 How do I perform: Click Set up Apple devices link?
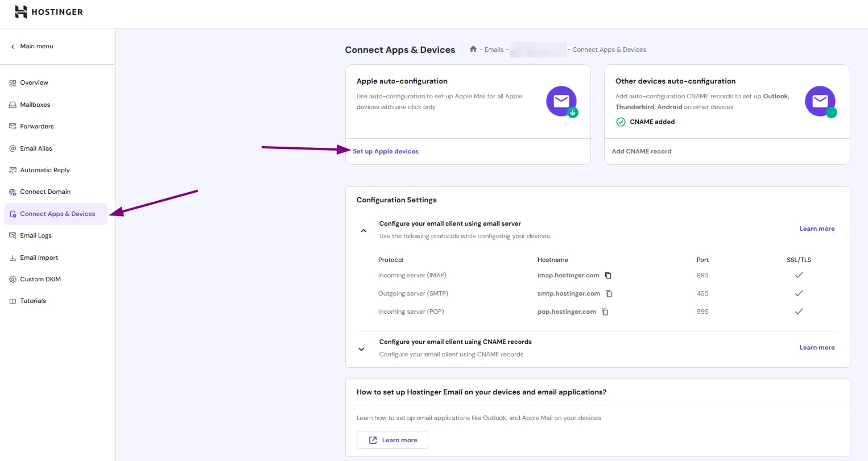pyautogui.click(x=385, y=151)
